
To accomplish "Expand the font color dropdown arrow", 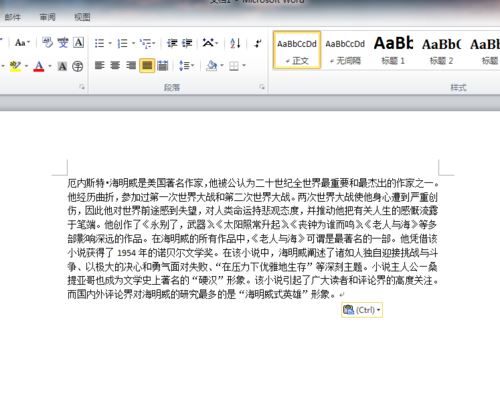I will click(50, 66).
